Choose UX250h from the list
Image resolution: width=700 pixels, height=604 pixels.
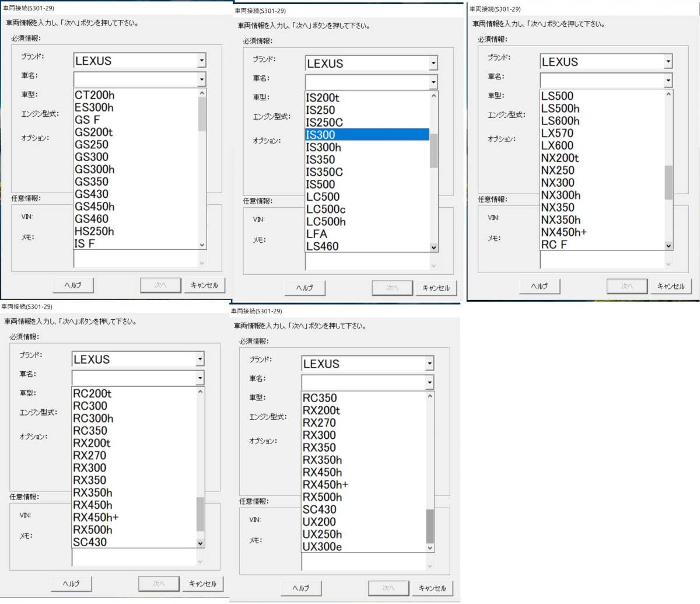click(322, 535)
